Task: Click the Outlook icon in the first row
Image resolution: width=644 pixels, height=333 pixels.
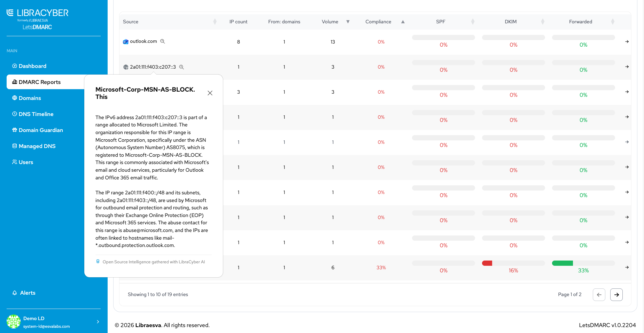Action: (x=126, y=42)
